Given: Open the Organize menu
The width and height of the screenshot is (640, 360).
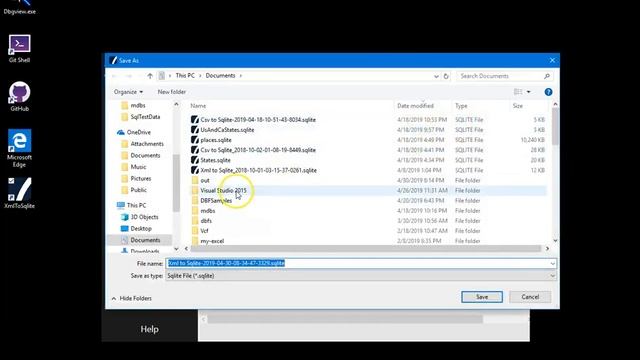Looking at the screenshot, I should (128, 92).
